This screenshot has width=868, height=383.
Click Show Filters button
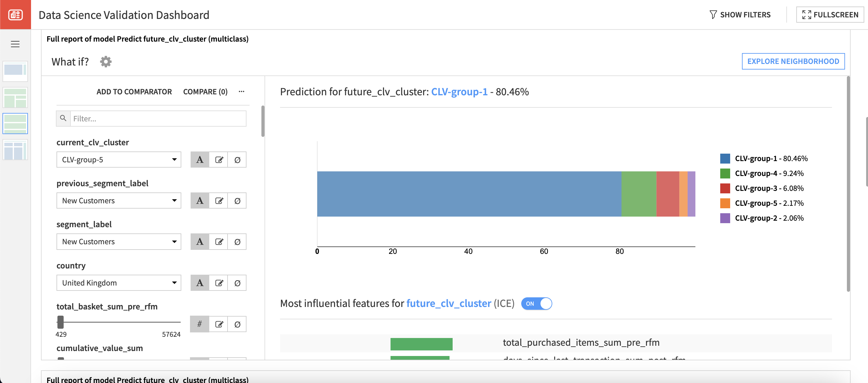(740, 15)
